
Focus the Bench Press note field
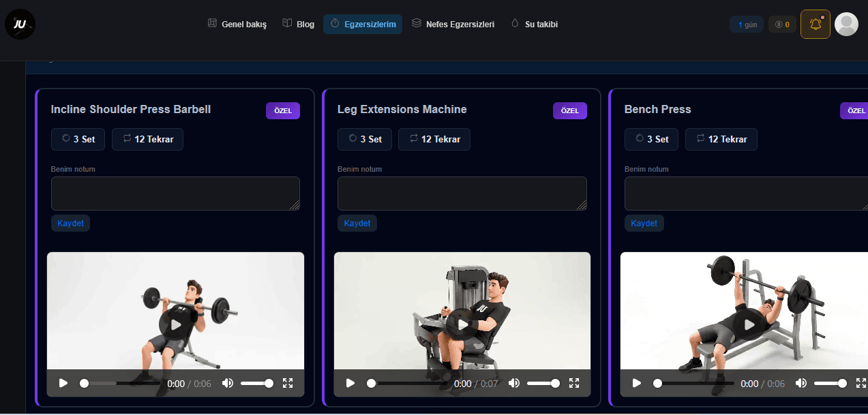pyautogui.click(x=746, y=194)
